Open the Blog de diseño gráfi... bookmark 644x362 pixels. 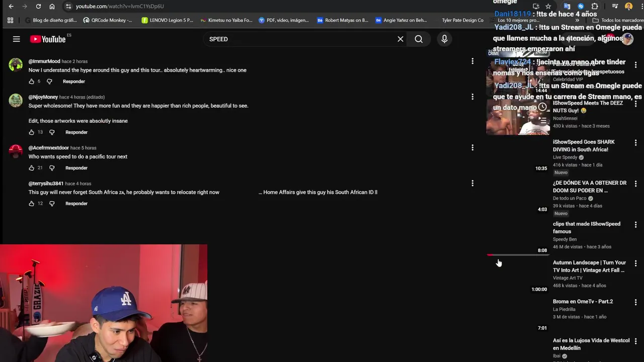click(x=50, y=20)
